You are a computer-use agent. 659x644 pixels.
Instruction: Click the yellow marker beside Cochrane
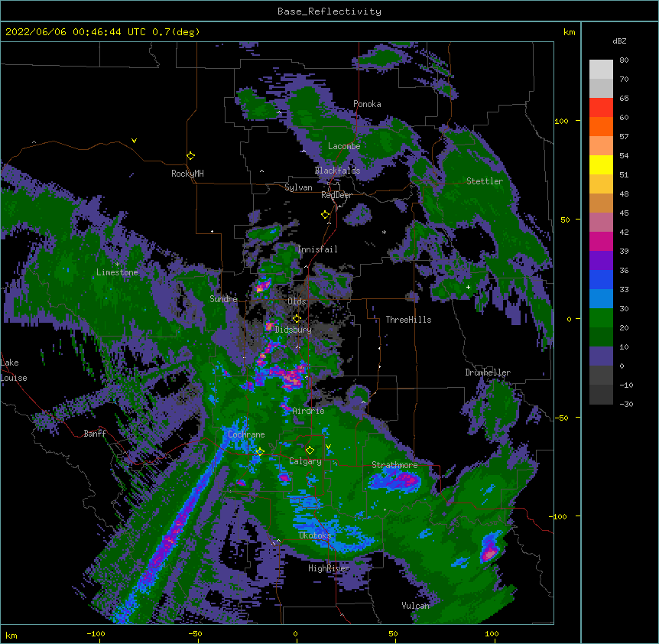[x=260, y=451]
